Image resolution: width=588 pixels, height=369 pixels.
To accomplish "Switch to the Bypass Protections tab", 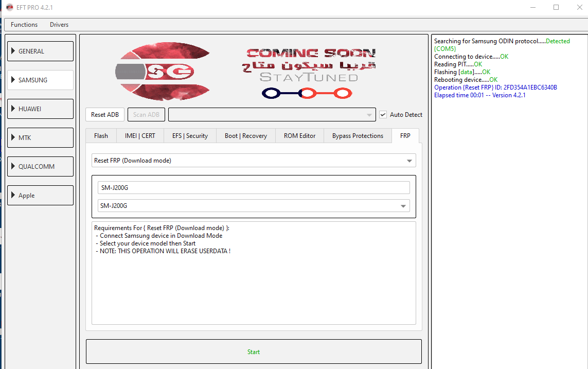I will coord(358,136).
